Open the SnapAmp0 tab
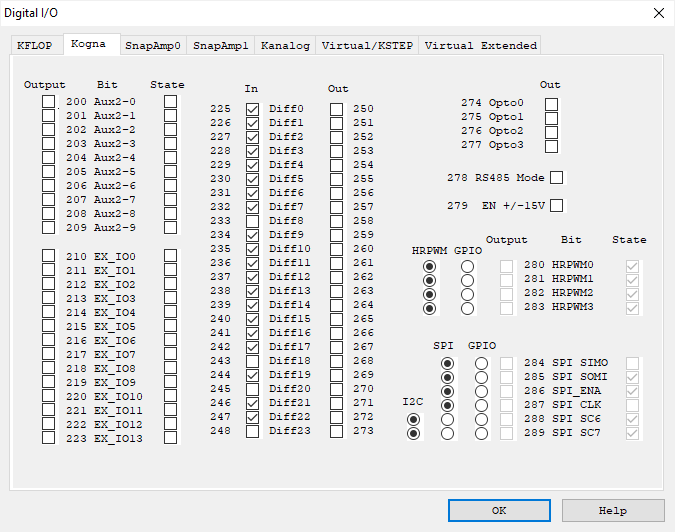Viewport: 675px width, 532px height. pos(152,45)
